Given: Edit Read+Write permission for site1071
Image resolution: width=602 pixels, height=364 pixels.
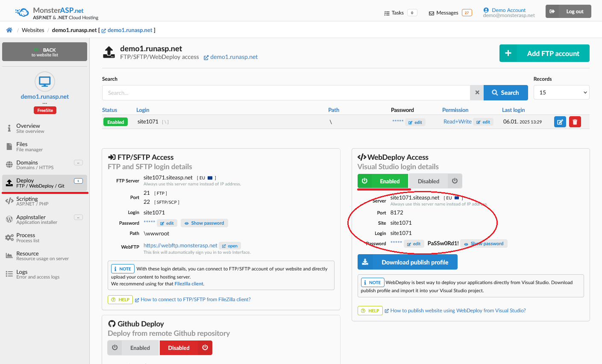Looking at the screenshot, I should click(483, 122).
